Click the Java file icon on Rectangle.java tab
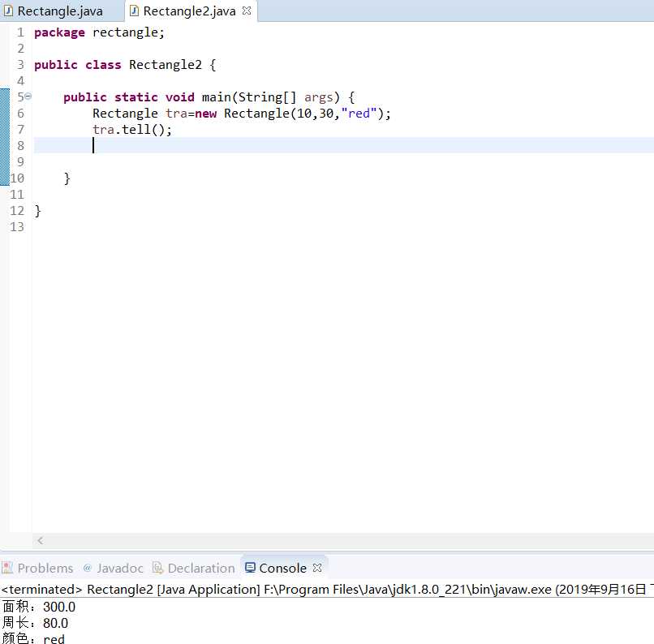Viewport: 654px width, 644px height. (8, 11)
